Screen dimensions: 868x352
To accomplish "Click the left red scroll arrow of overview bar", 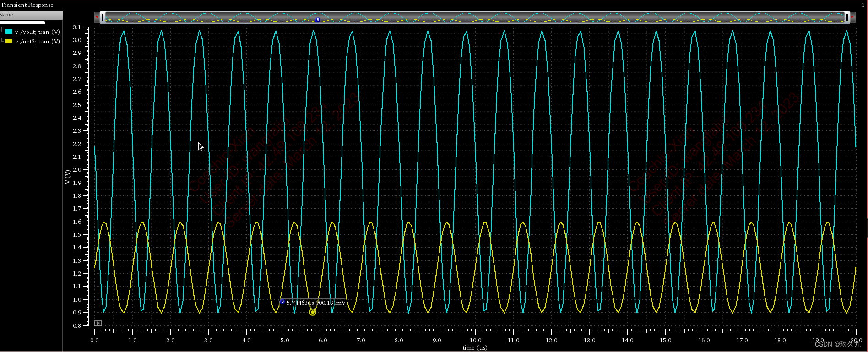I will (97, 17).
